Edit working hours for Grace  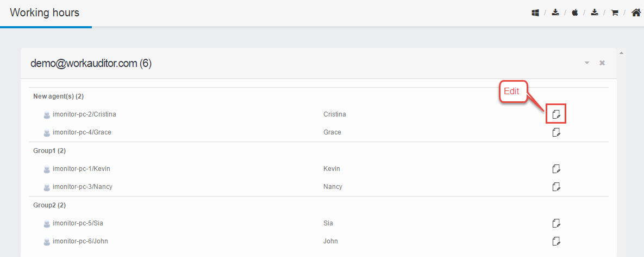pos(556,132)
